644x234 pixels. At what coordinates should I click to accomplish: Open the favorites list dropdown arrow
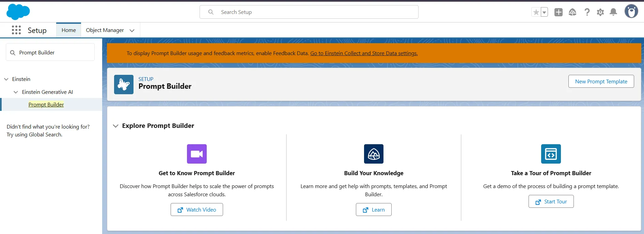click(x=544, y=12)
